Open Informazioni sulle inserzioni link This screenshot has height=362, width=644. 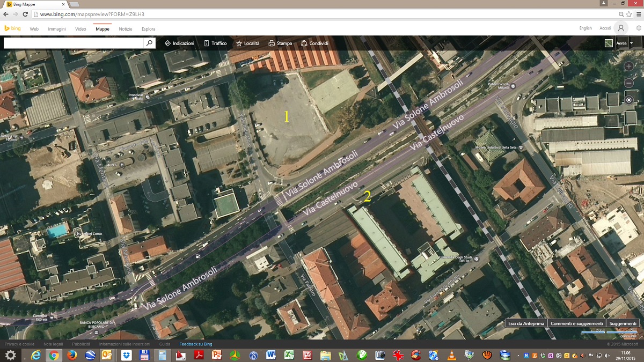pyautogui.click(x=125, y=344)
